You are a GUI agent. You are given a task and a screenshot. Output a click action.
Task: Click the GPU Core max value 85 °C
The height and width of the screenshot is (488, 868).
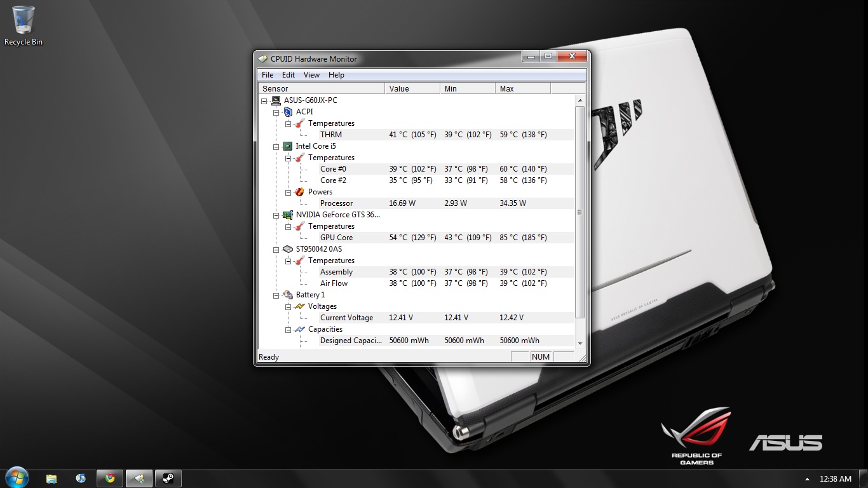click(523, 238)
